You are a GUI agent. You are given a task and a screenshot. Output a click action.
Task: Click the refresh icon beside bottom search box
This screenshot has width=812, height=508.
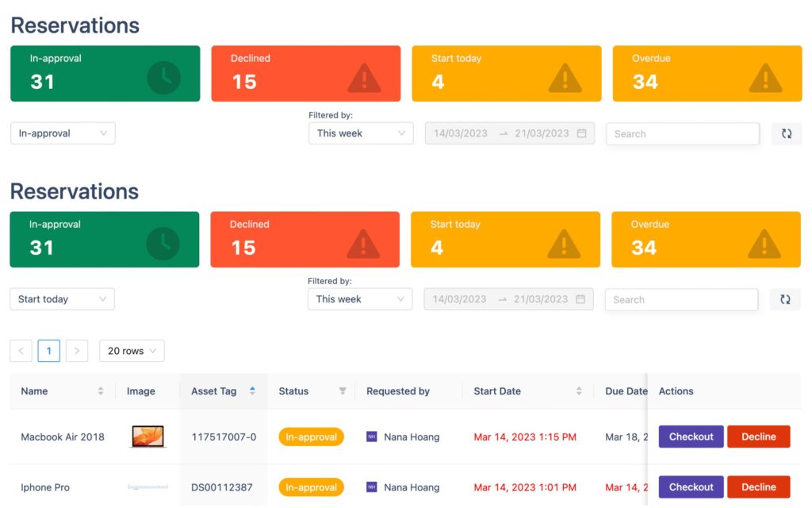[x=786, y=299]
